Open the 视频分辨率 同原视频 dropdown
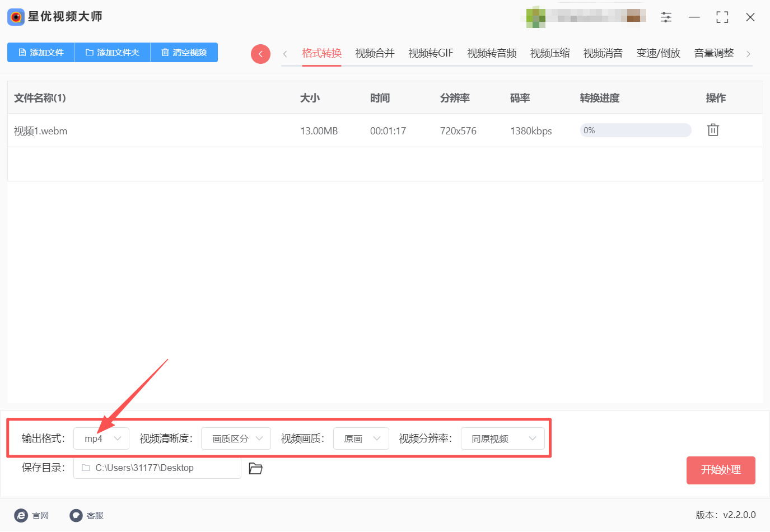 point(502,438)
